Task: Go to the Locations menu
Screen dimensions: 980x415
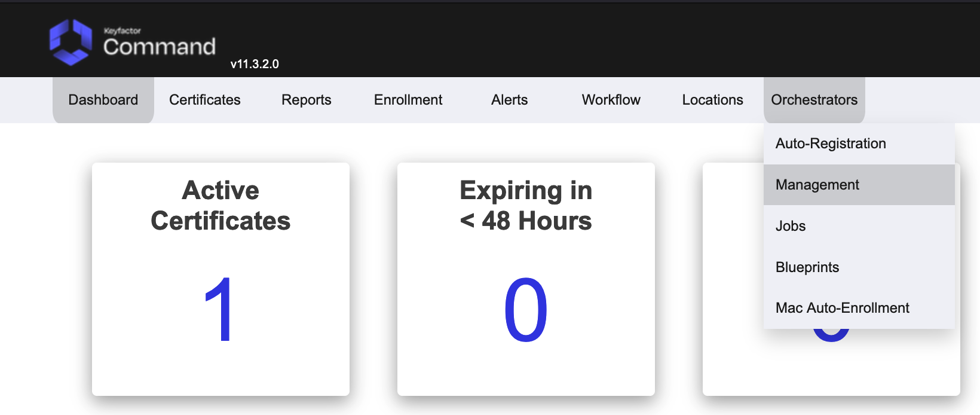Action: point(713,100)
